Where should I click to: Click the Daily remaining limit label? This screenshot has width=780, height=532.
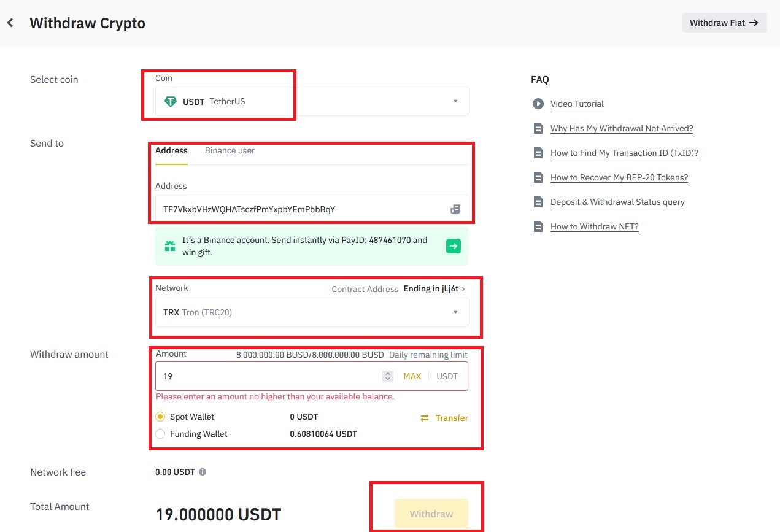coord(428,355)
